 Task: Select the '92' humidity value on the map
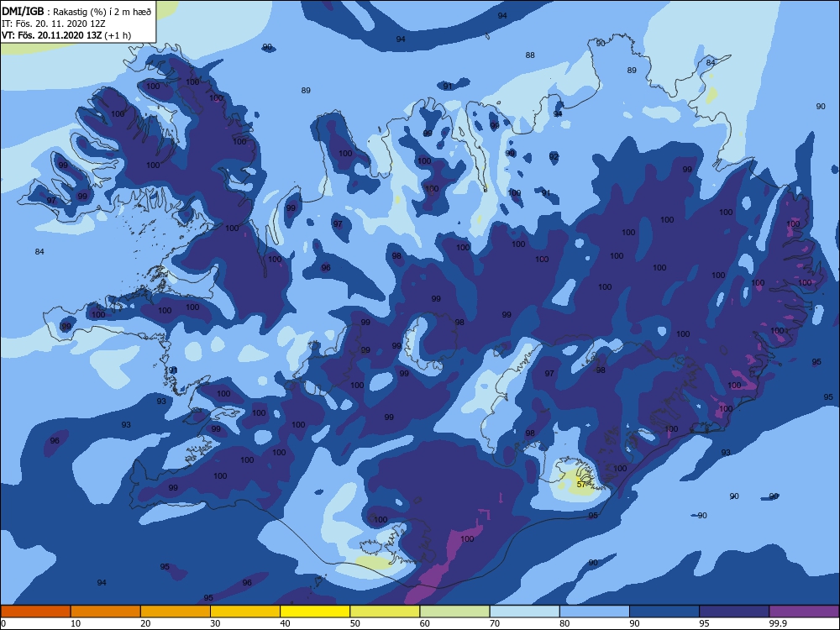coord(554,156)
